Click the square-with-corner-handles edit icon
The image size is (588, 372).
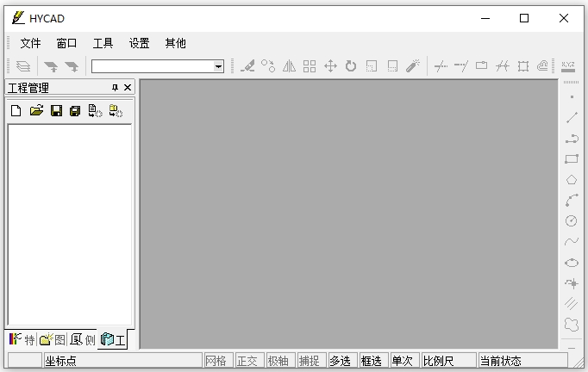click(523, 66)
